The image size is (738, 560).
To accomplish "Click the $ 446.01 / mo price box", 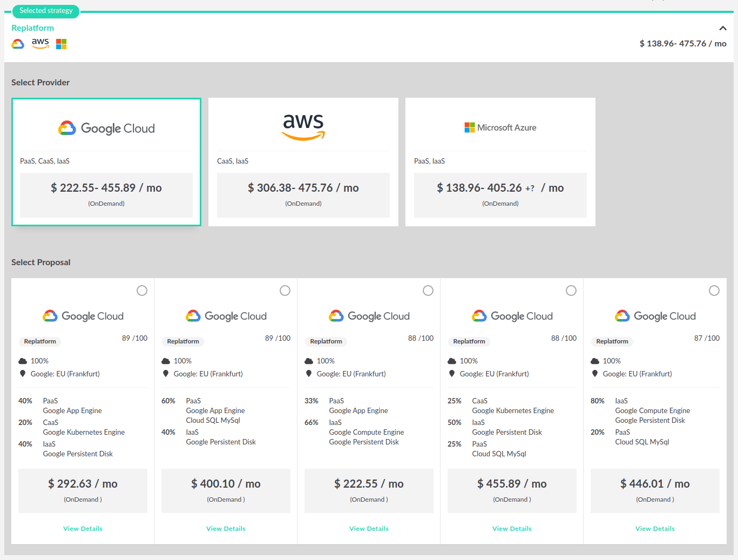I will [655, 490].
